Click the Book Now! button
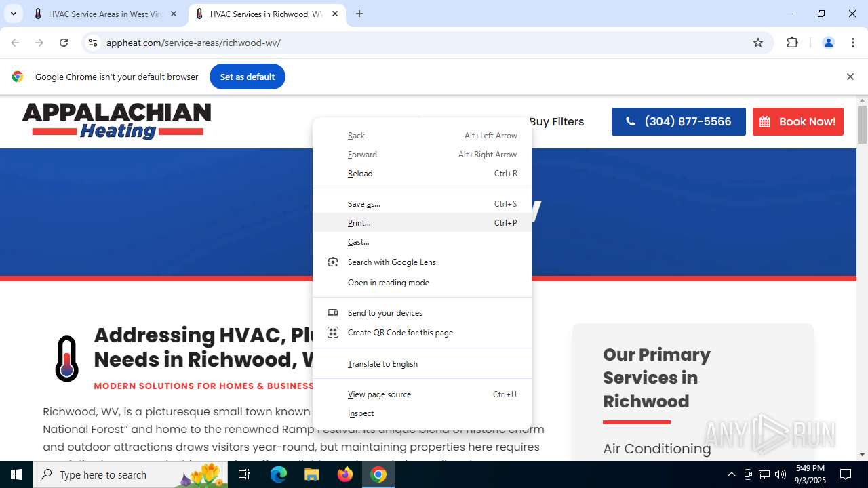This screenshot has width=868, height=488. 798,121
